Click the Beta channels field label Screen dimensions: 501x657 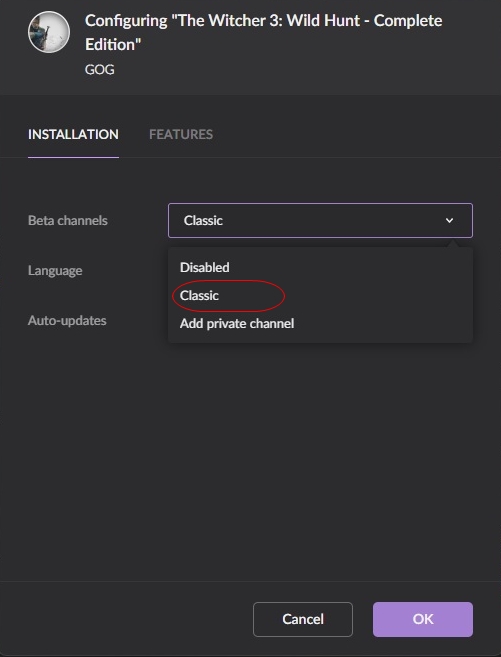point(68,220)
